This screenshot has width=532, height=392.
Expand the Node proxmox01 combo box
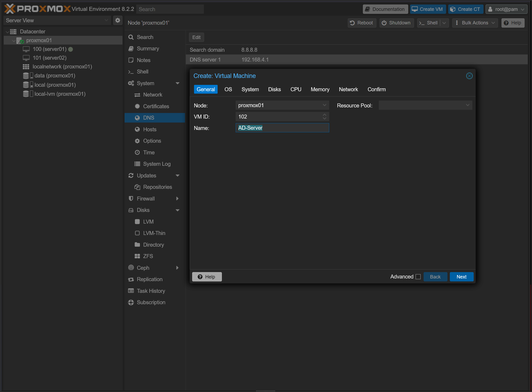tap(324, 105)
